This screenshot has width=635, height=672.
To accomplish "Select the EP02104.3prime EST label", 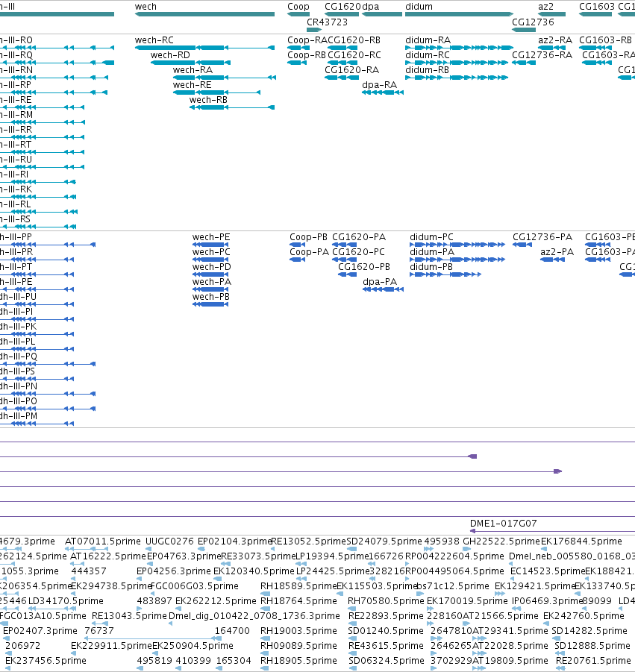I will point(234,541).
